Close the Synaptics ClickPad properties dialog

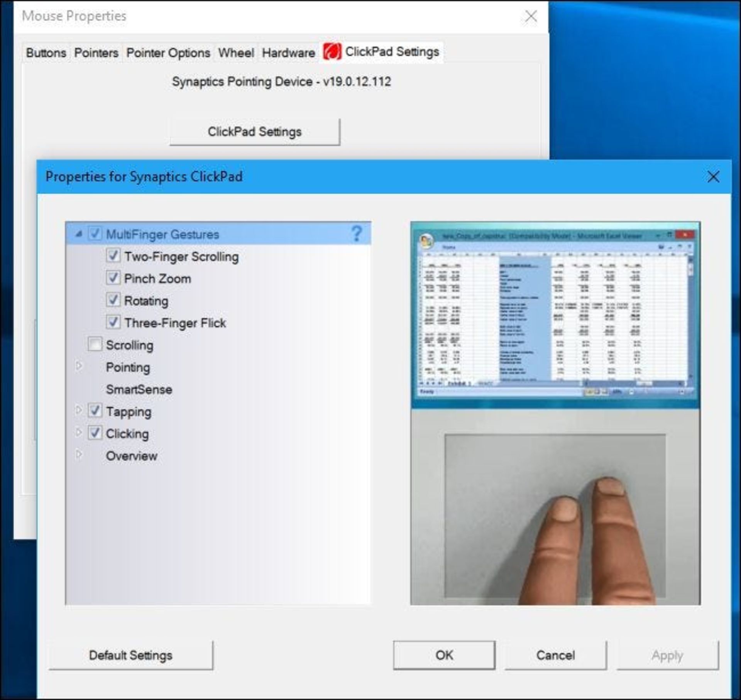[713, 177]
